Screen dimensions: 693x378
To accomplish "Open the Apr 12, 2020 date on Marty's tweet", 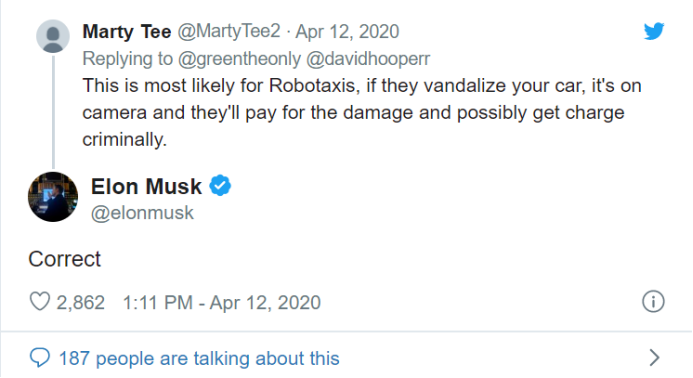I will pos(347,31).
